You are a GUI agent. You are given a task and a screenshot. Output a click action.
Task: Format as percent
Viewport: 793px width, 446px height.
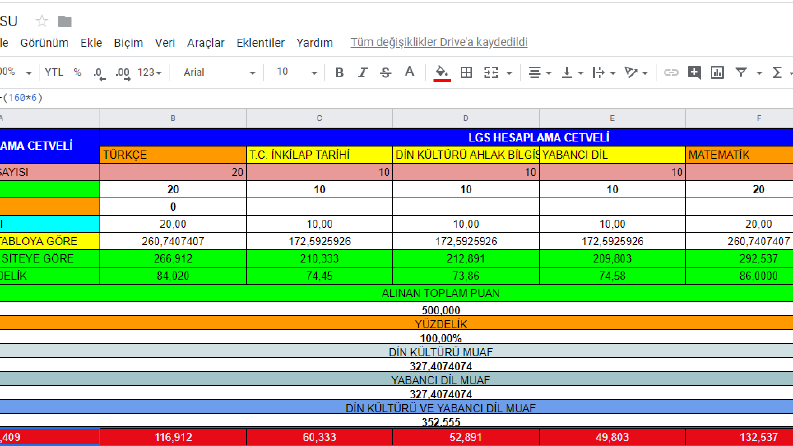click(x=77, y=72)
